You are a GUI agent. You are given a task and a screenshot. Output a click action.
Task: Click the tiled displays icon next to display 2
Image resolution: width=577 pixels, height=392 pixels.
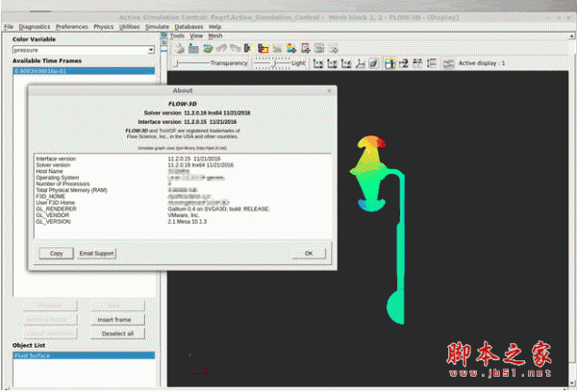pyautogui.click(x=417, y=63)
